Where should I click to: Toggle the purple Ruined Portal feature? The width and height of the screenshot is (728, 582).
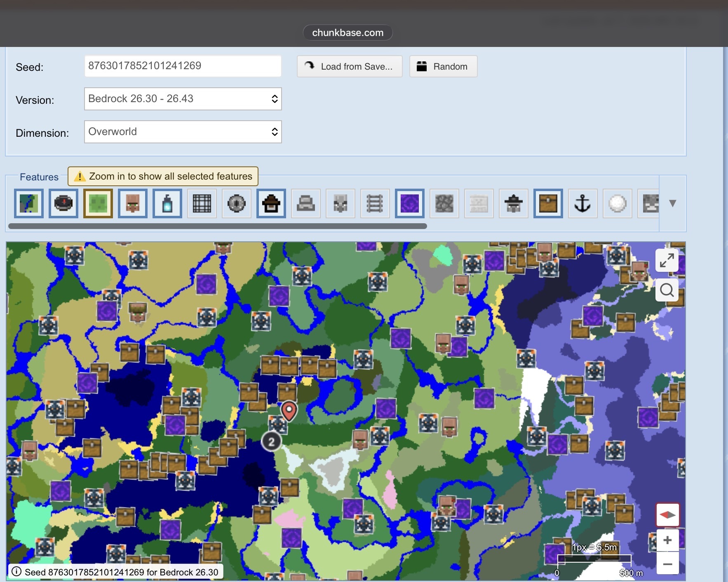tap(410, 203)
